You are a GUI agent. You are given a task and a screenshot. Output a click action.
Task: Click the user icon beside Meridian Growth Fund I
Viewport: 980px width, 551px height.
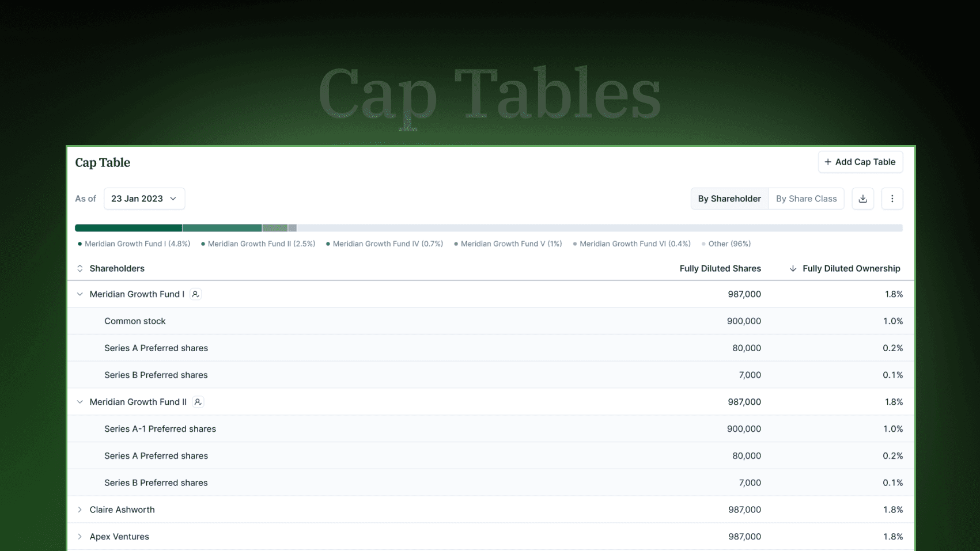coord(195,294)
